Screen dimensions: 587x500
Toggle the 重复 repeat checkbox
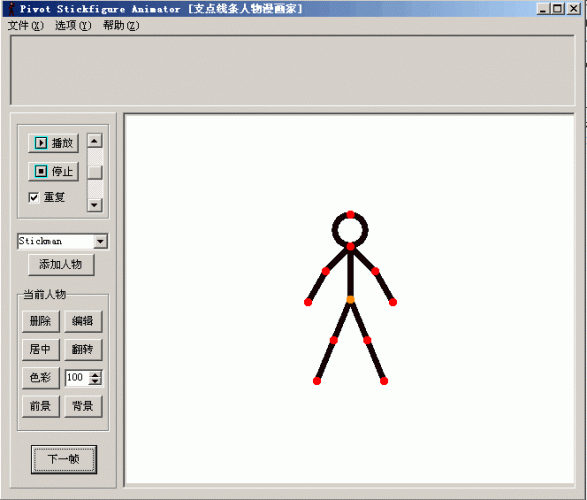click(x=34, y=197)
